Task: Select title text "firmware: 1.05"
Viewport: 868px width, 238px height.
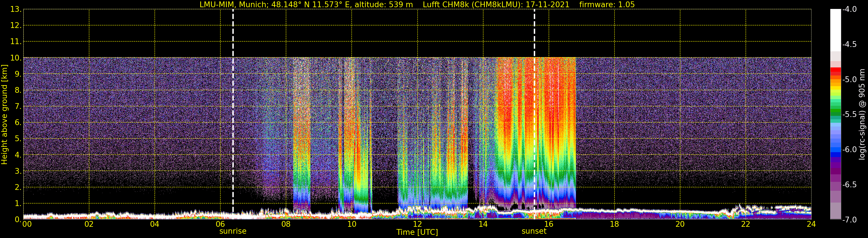Action: pyautogui.click(x=607, y=5)
